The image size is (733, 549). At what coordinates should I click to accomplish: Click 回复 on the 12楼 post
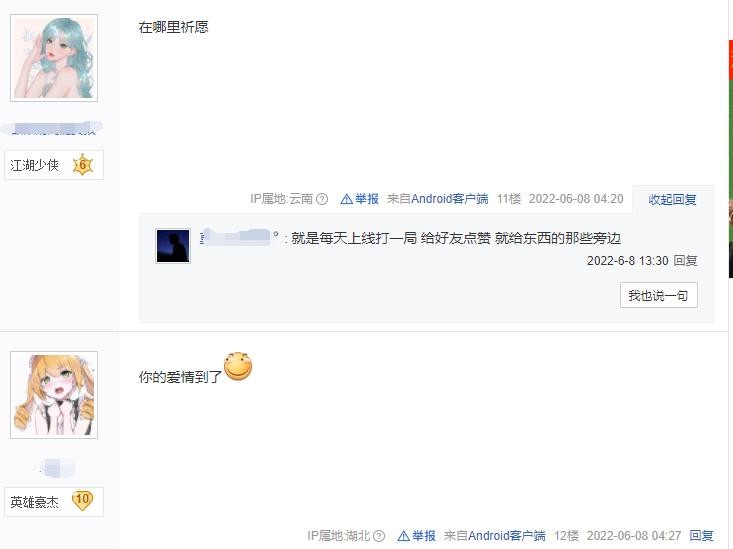701,536
